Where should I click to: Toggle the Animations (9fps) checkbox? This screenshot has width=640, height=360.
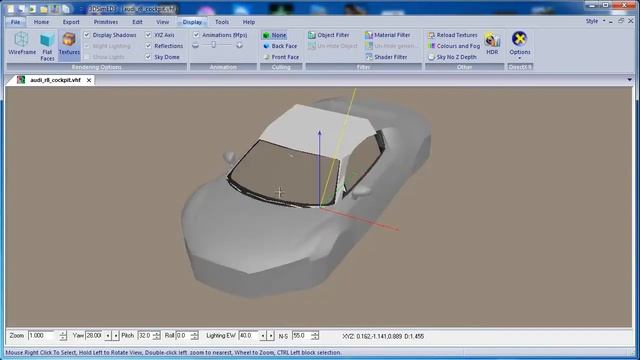coord(196,35)
